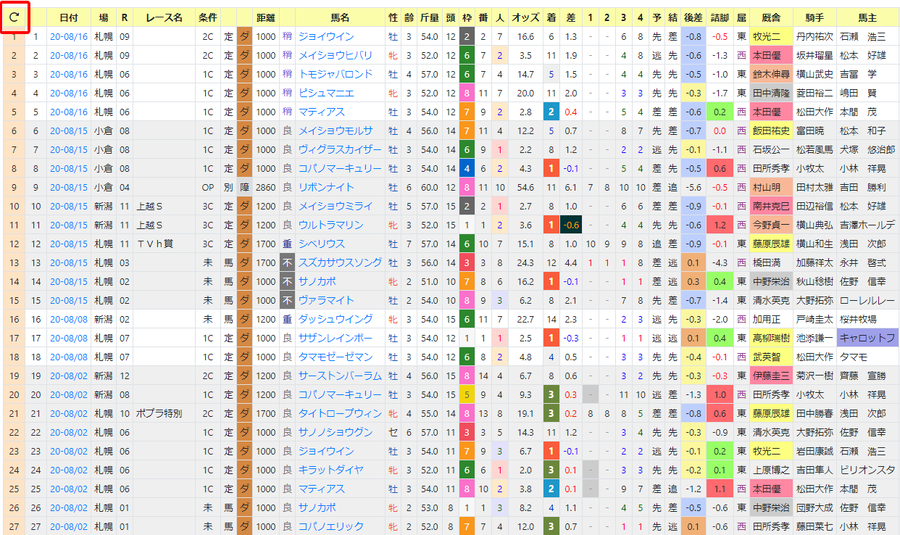The height and width of the screenshot is (535, 900).
Task: Click jockey cell 横山典弘
Action: (x=814, y=225)
